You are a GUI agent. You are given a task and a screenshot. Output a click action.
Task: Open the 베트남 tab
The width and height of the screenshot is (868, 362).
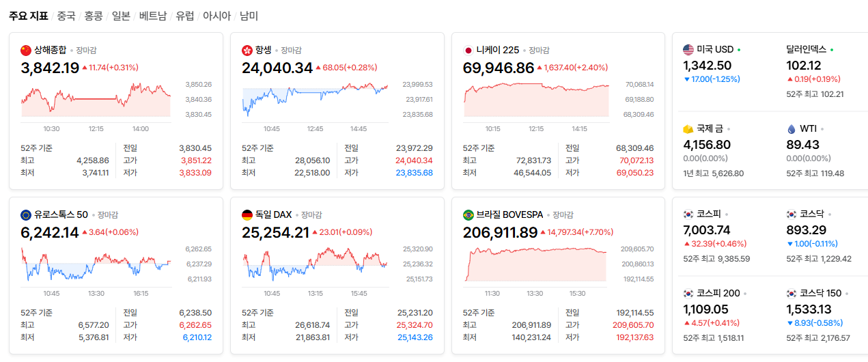[x=152, y=16]
